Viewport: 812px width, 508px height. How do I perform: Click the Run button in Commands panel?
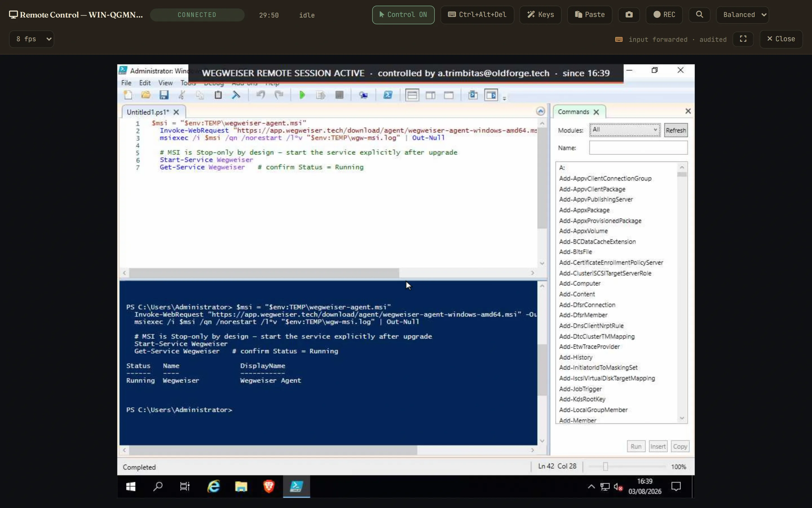[636, 446]
